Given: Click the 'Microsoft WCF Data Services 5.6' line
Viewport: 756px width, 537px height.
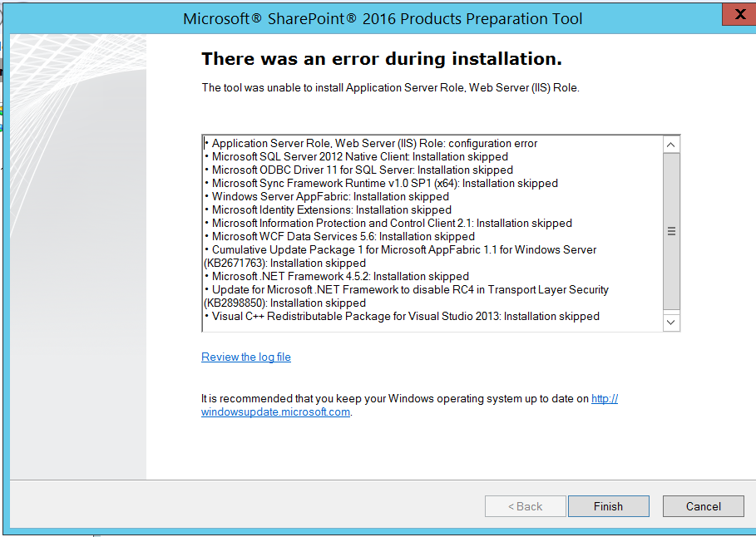Looking at the screenshot, I should (x=339, y=236).
